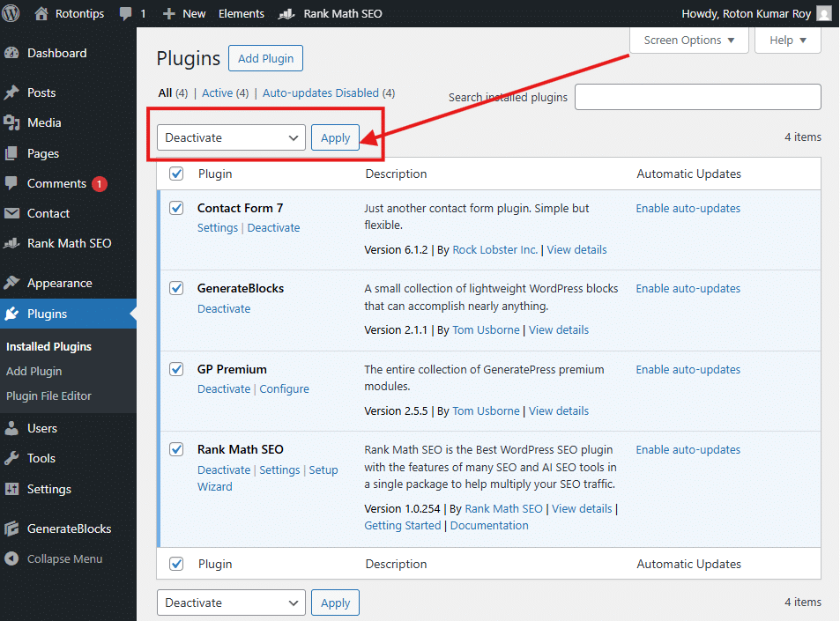
Task: Open Rank Math SEO Documentation link
Action: tap(489, 526)
